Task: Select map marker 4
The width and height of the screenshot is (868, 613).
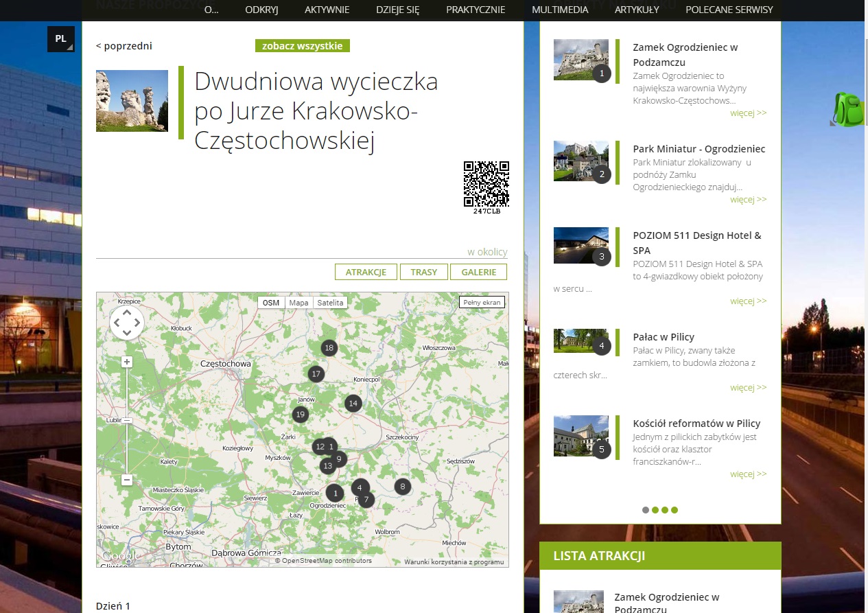Action: point(360,487)
